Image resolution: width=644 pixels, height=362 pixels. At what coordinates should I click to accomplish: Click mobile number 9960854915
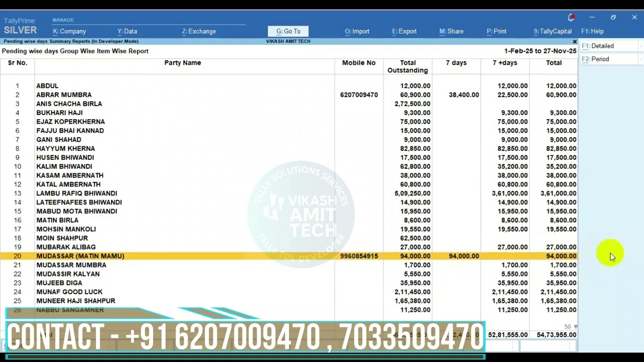[359, 256]
